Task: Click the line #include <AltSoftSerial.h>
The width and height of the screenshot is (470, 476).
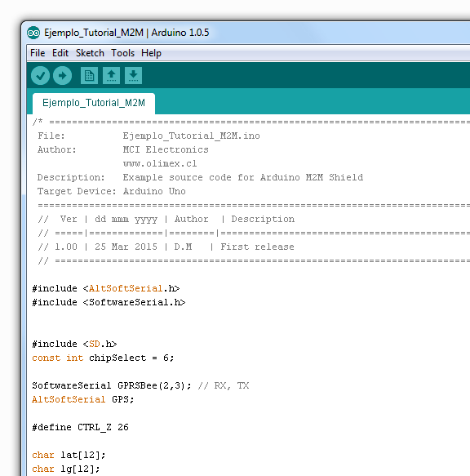Action: point(106,289)
